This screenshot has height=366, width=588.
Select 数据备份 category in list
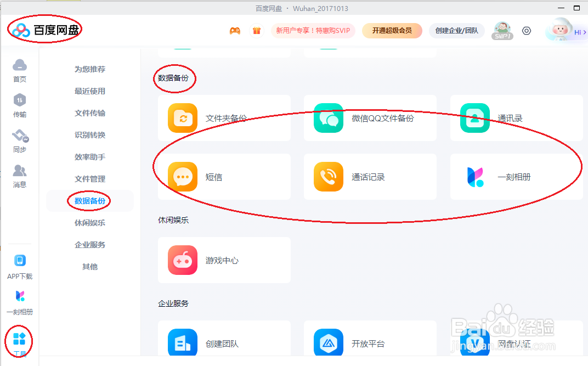tap(90, 201)
